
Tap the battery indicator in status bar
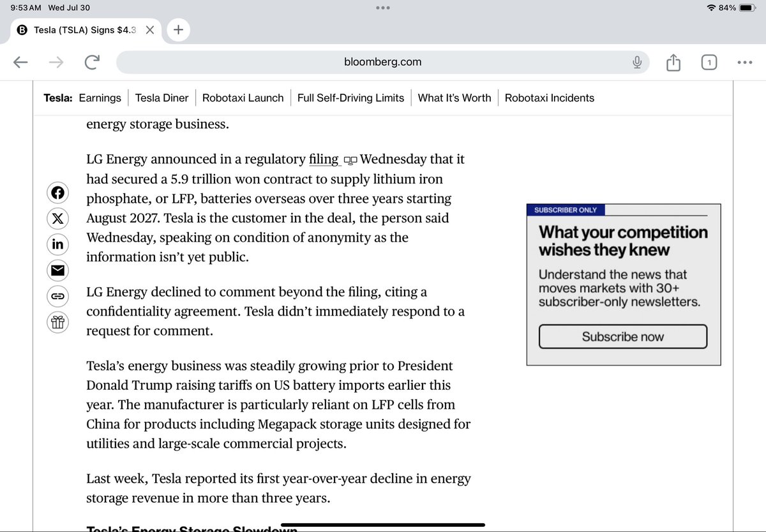click(x=747, y=8)
